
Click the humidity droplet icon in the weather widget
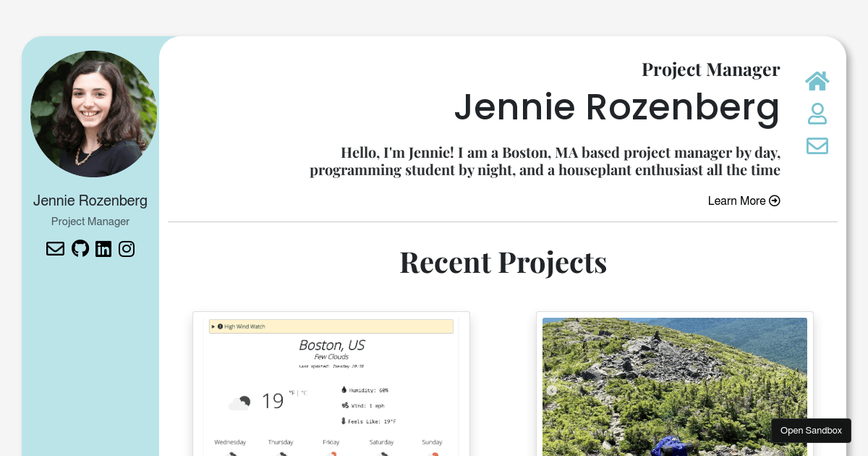coord(344,389)
